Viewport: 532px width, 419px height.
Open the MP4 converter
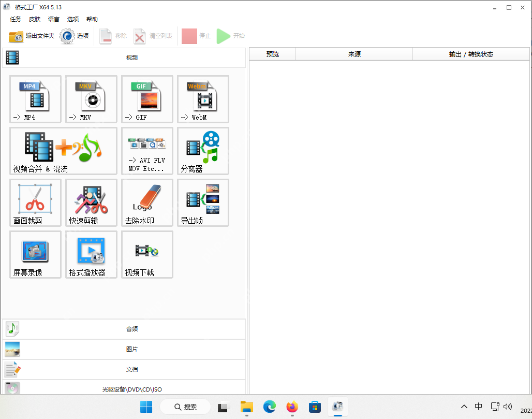pos(35,99)
